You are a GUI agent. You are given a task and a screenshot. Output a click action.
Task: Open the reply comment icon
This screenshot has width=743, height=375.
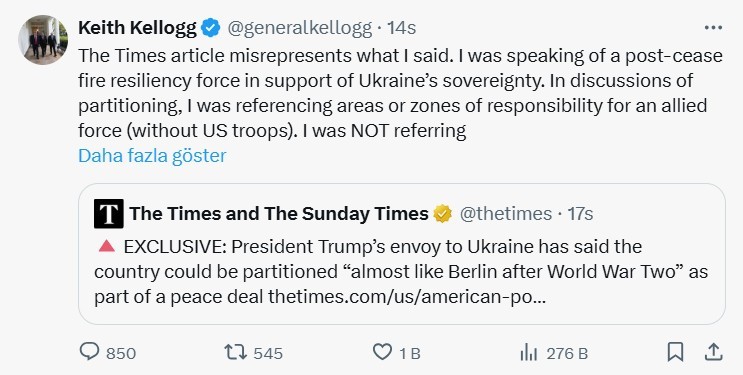pos(89,352)
